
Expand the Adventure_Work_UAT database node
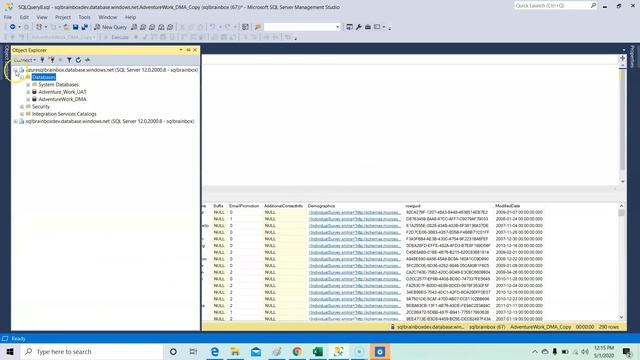[28, 92]
